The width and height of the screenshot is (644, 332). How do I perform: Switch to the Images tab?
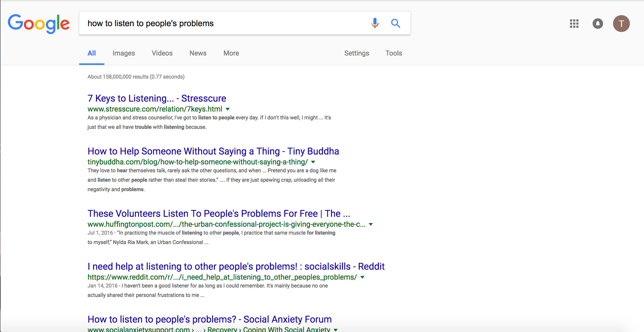click(124, 53)
